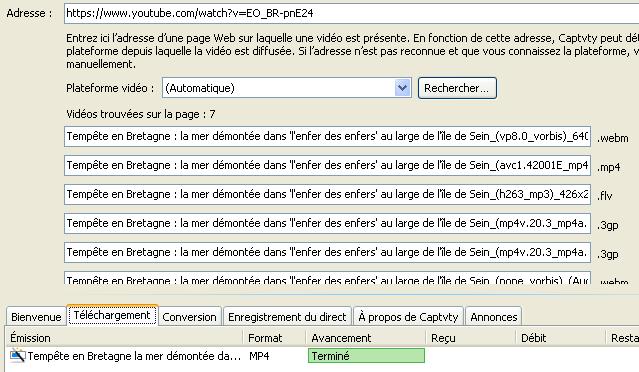Select the .flv h263_mp3 video entry

(327, 194)
